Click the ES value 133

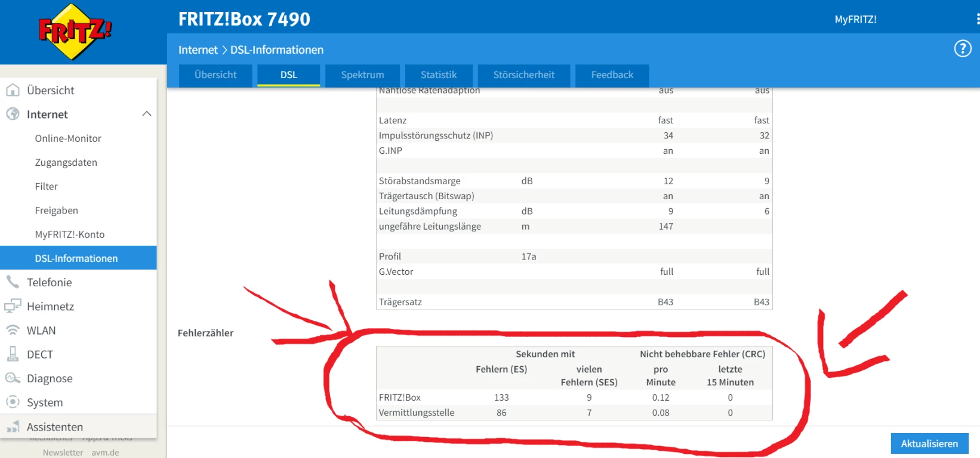pos(501,397)
